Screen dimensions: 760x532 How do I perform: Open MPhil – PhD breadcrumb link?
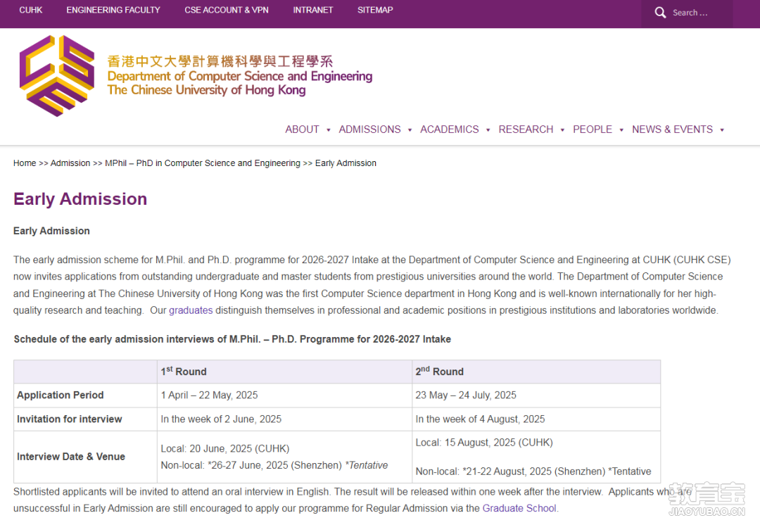click(x=203, y=163)
